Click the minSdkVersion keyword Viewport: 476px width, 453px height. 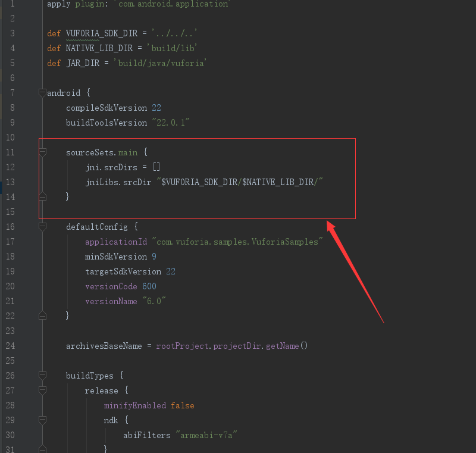pyautogui.click(x=116, y=257)
